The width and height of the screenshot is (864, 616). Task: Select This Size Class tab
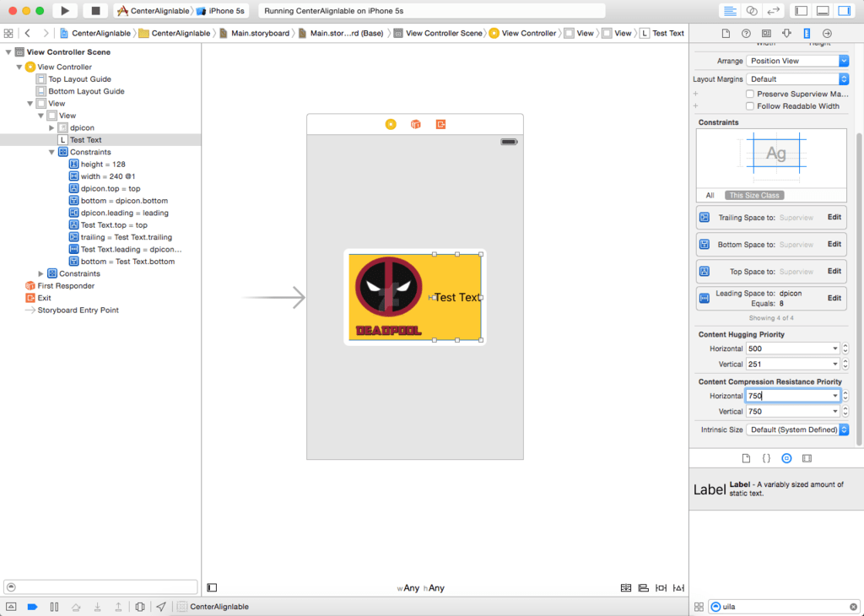[x=754, y=196]
